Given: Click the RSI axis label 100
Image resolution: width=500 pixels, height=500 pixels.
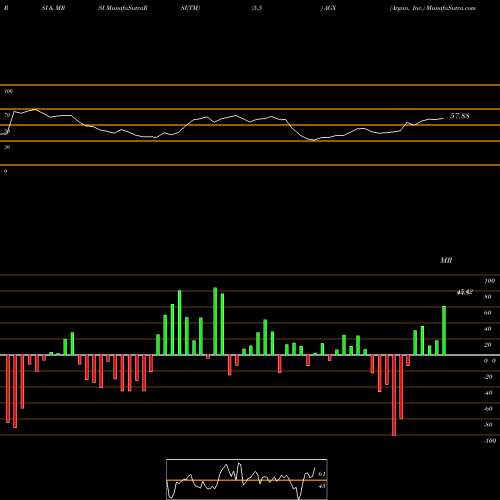Looking at the screenshot, I should pos(9,91).
